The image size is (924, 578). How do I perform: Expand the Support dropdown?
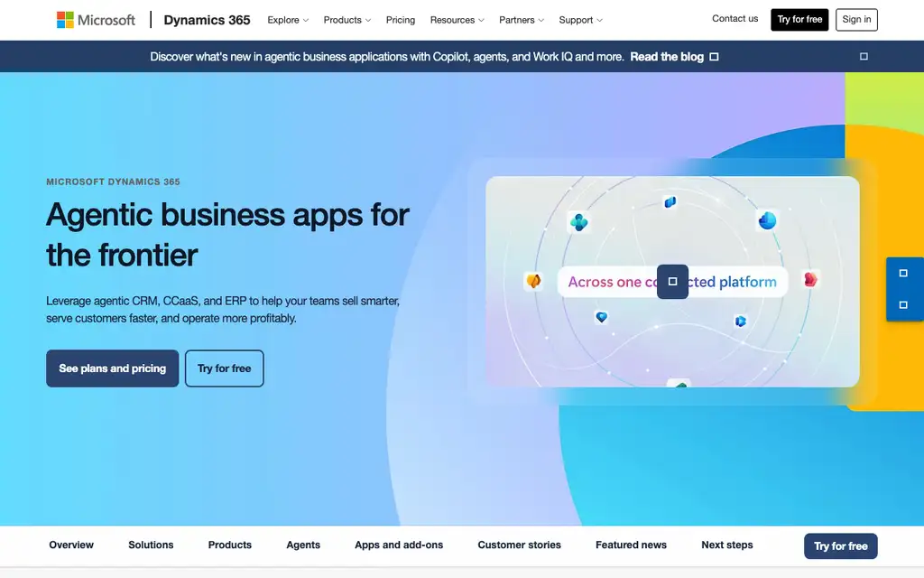[x=580, y=20]
